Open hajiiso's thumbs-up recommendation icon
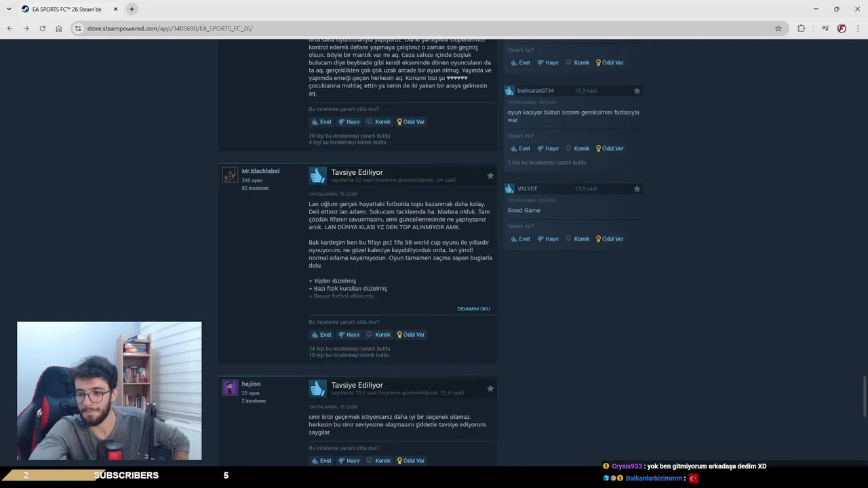This screenshot has width=868, height=488. [317, 389]
